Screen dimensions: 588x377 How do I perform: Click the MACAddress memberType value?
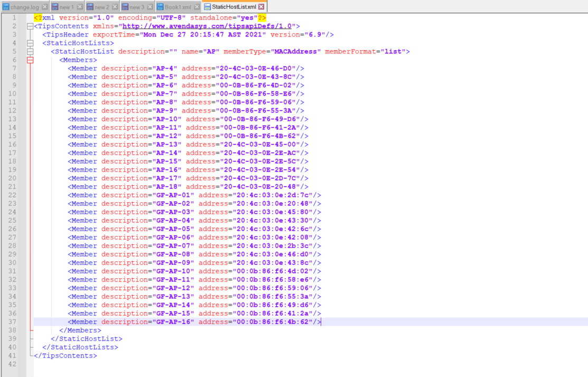pyautogui.click(x=296, y=52)
